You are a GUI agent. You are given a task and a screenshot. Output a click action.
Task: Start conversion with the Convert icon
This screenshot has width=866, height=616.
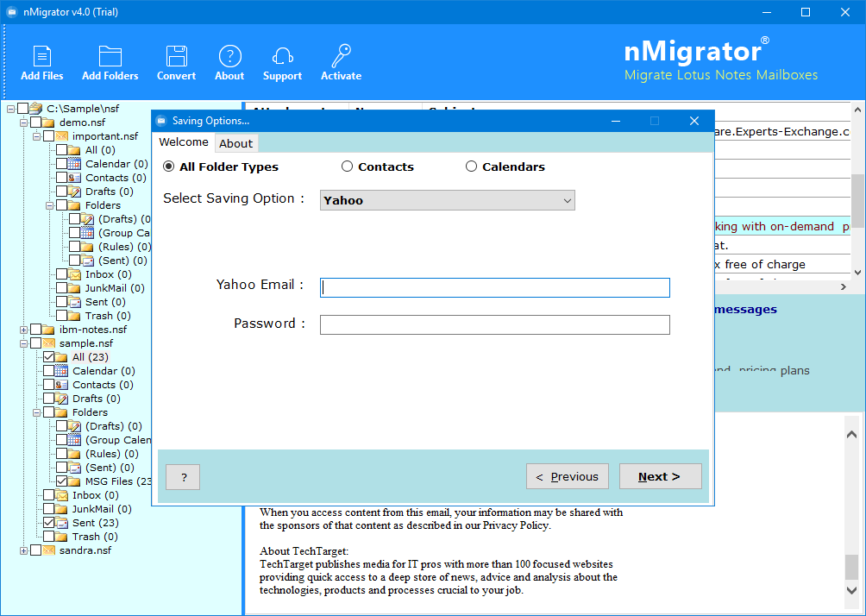[176, 56]
